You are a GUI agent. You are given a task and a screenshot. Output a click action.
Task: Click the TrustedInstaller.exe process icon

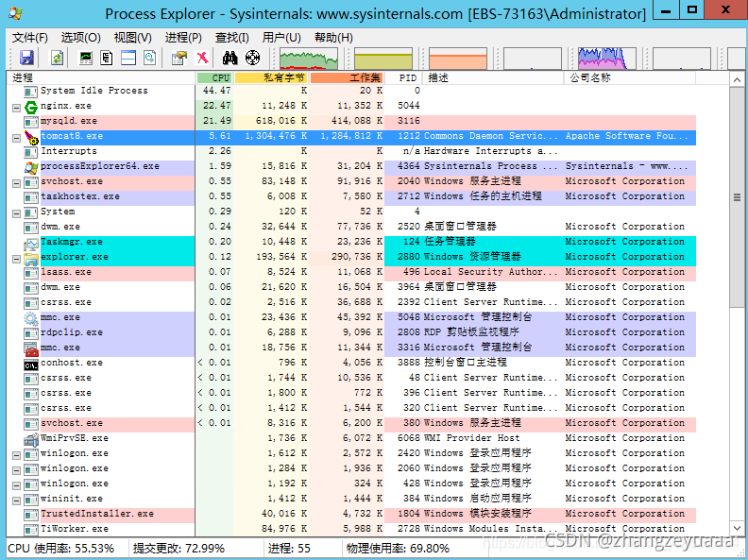click(x=31, y=516)
